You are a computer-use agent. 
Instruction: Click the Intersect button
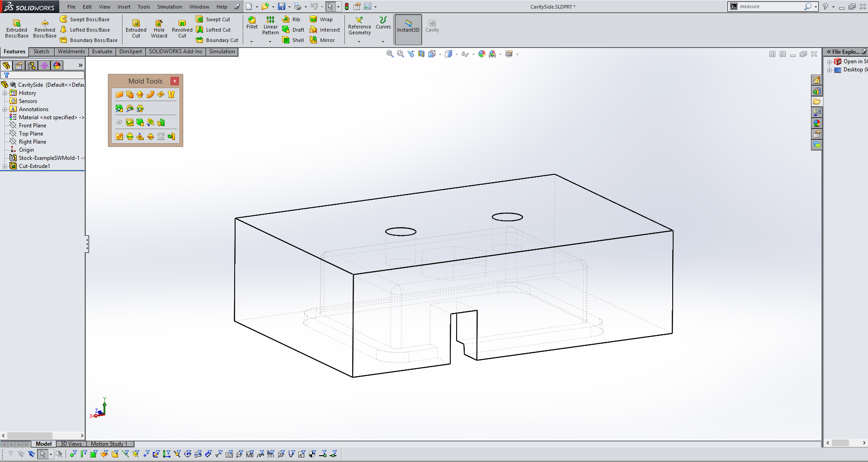pyautogui.click(x=325, y=30)
